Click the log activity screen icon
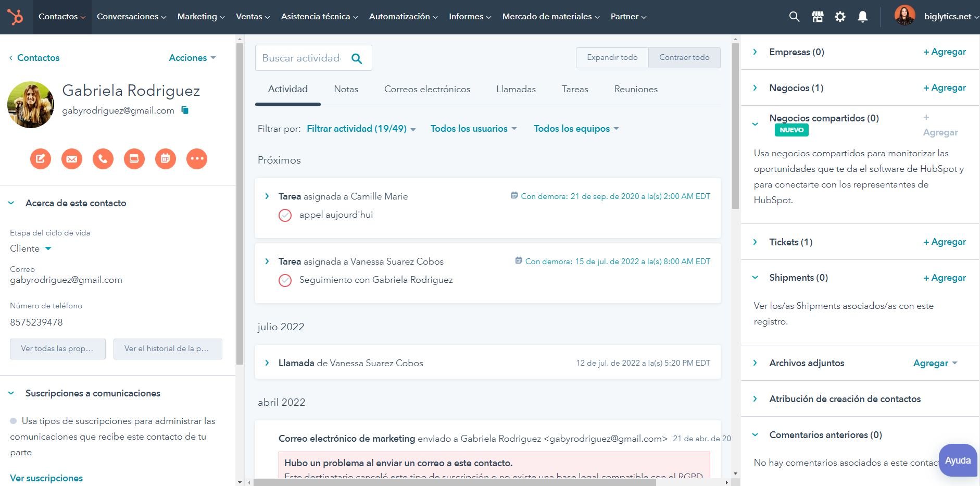The image size is (980, 486). (134, 159)
